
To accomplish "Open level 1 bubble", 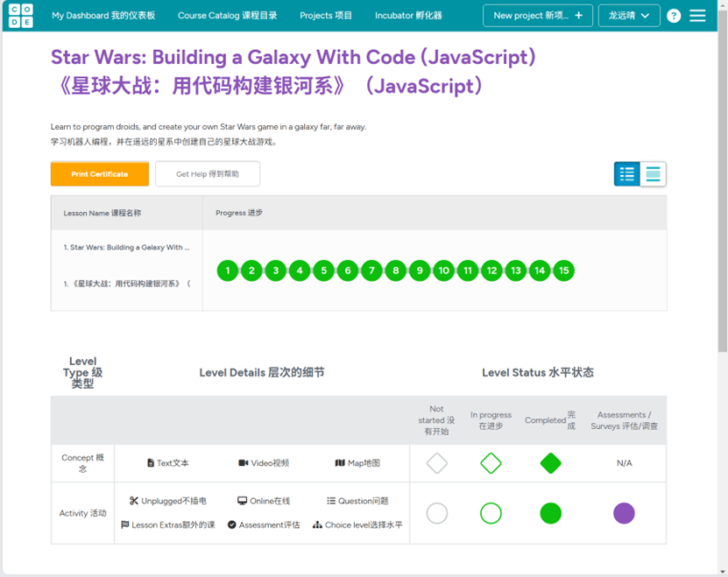I will [228, 271].
